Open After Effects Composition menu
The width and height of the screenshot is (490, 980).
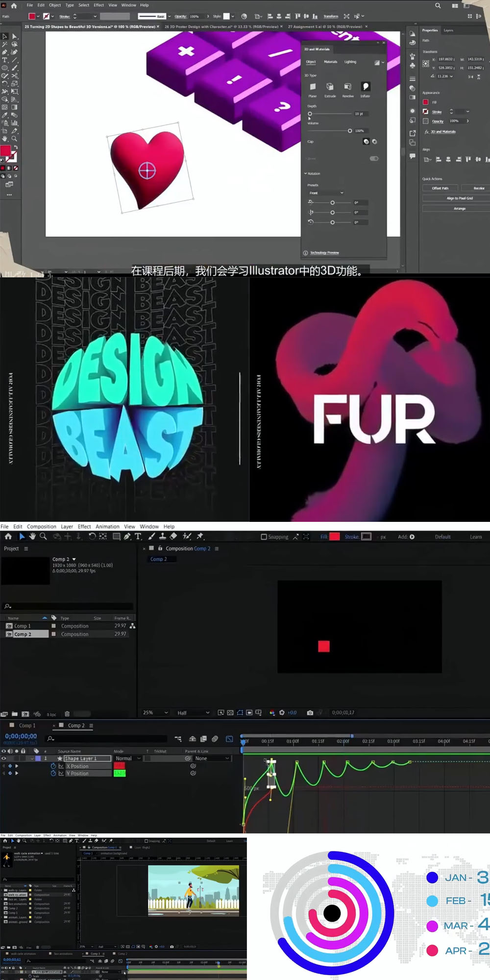click(42, 527)
